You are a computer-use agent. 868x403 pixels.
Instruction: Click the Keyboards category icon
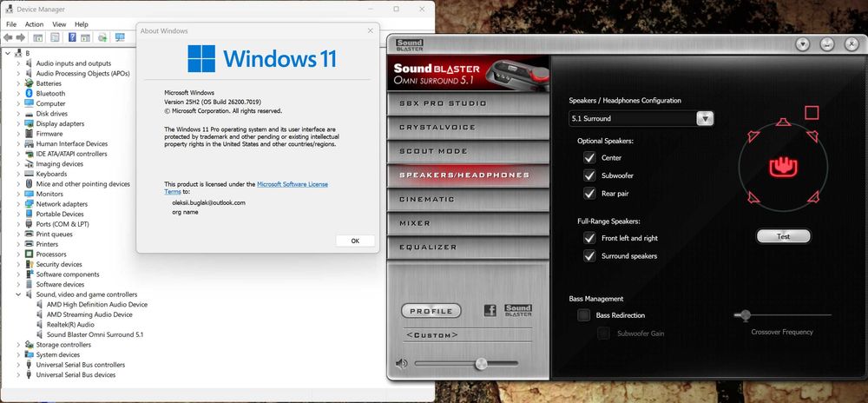pyautogui.click(x=30, y=174)
